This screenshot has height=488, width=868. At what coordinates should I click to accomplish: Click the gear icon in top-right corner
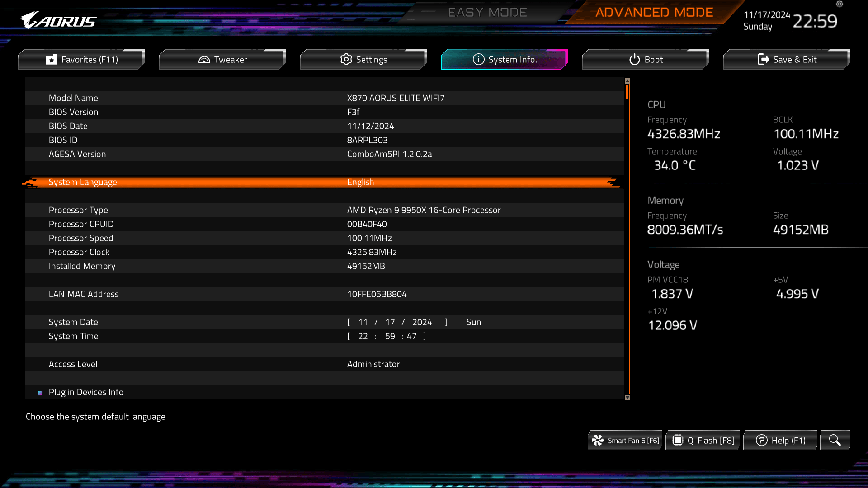coord(840,4)
